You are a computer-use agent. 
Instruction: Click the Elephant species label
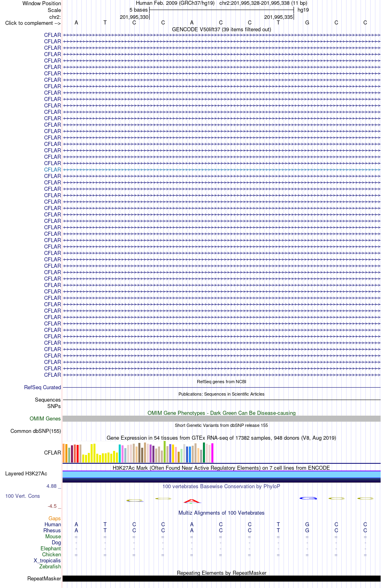click(51, 548)
